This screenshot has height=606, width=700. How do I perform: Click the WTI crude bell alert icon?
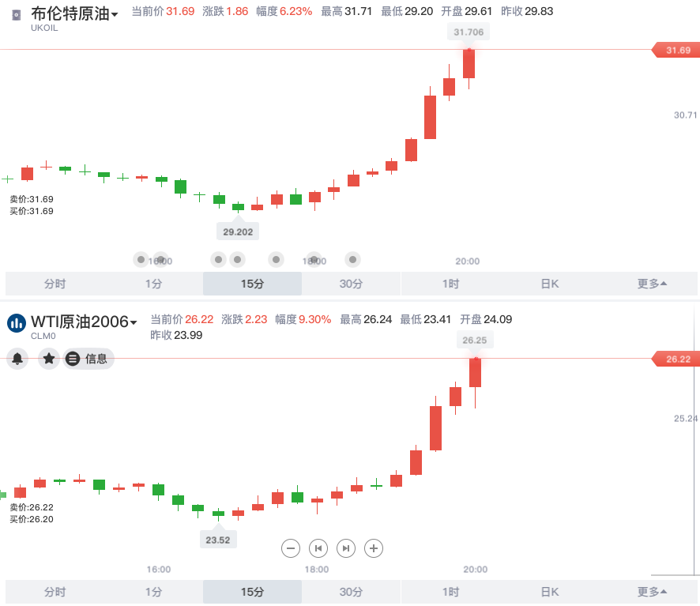17,359
